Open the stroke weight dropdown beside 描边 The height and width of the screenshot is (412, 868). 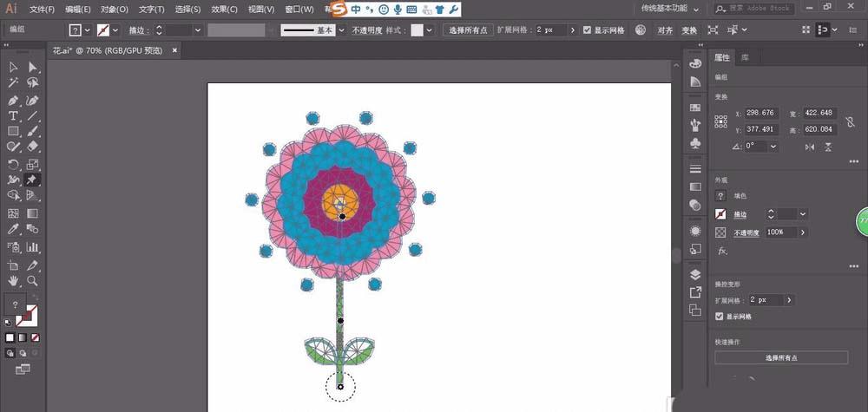198,29
